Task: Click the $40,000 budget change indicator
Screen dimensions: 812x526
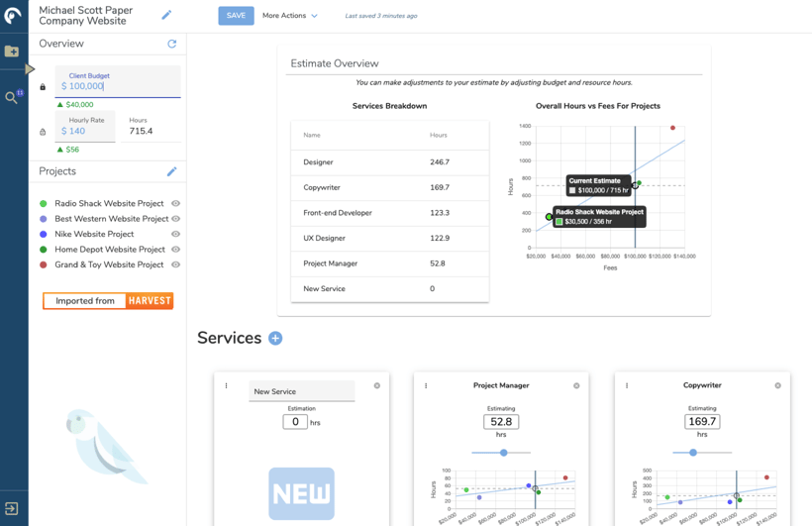Action: point(75,105)
